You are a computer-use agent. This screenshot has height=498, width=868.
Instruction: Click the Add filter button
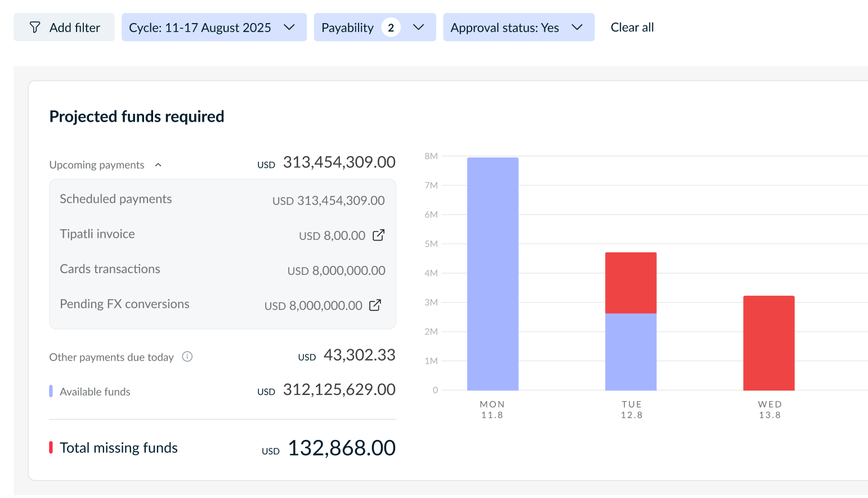pos(64,27)
